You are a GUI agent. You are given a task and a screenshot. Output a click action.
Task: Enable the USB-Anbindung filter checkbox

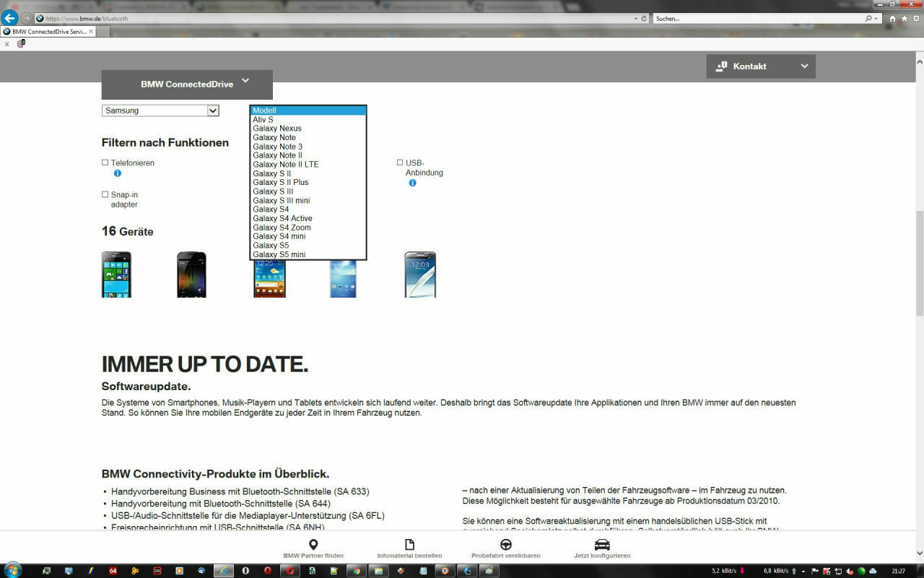399,162
